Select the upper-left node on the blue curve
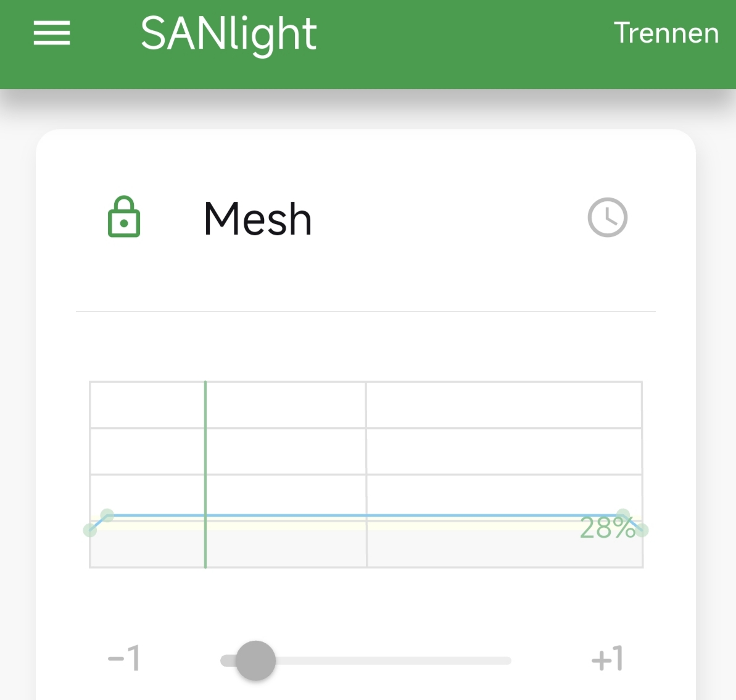 (107, 515)
